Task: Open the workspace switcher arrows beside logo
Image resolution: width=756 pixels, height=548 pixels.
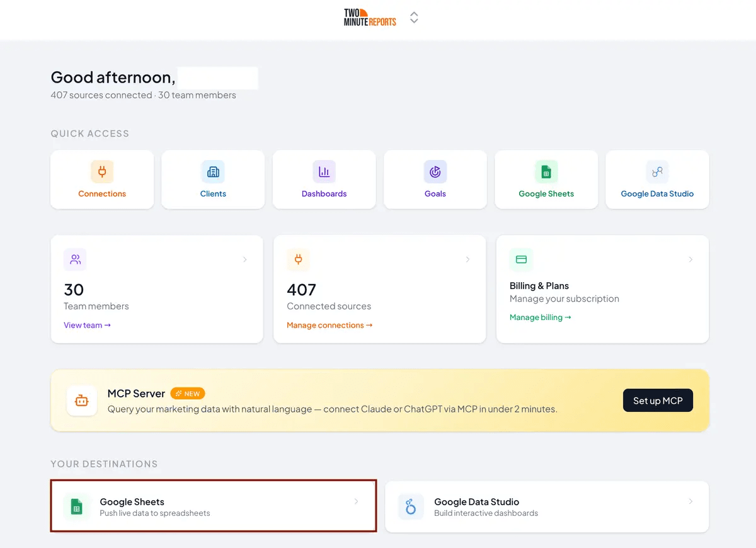Action: point(414,18)
